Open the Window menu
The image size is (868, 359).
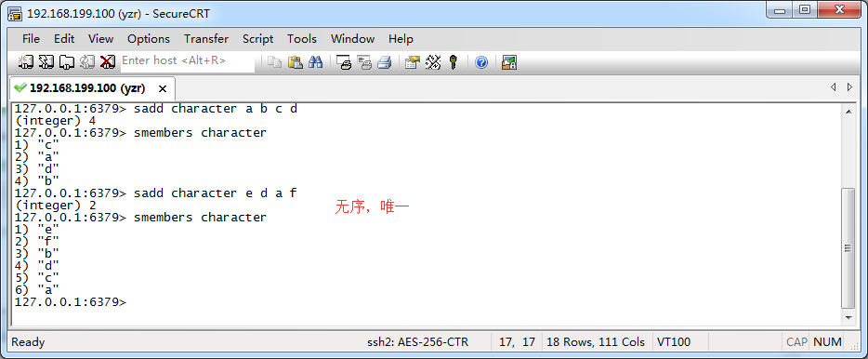(x=352, y=39)
